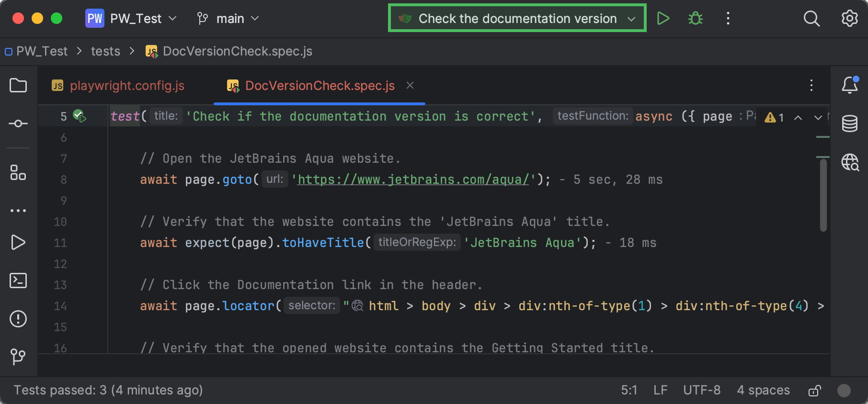Screen dimensions: 868x404
Task: Click the 'locator' method on line 14
Action: pyautogui.click(x=248, y=306)
